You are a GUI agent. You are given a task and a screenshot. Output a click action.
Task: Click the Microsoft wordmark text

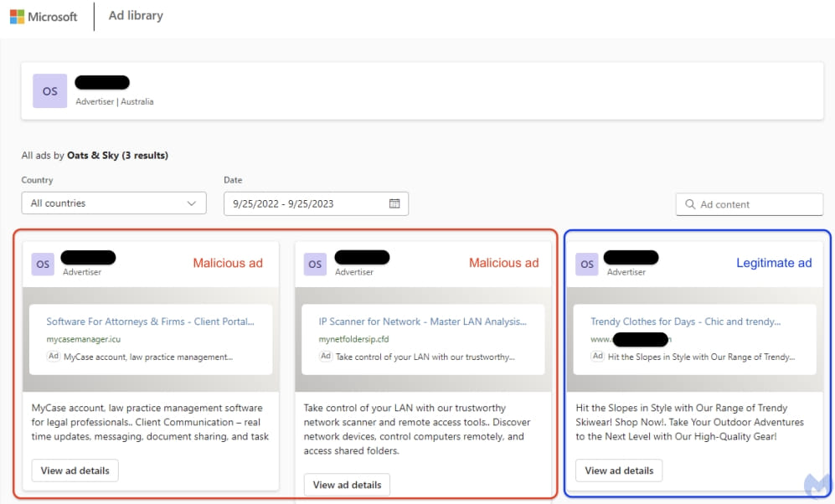coord(52,17)
